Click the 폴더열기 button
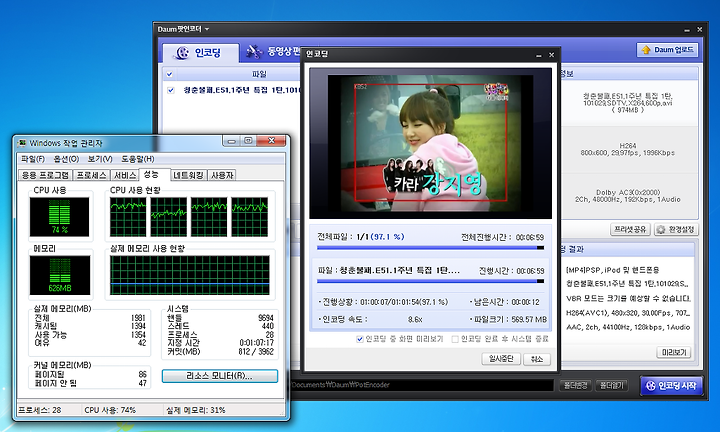 612,386
